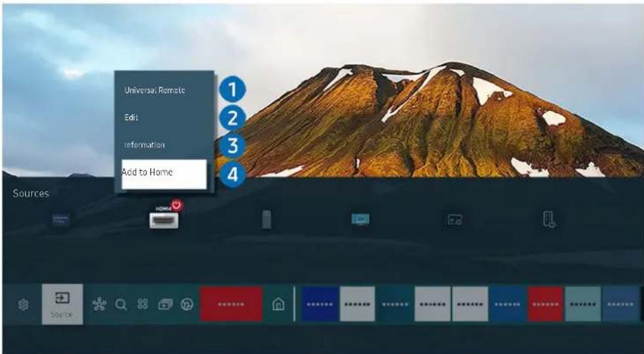This screenshot has height=354, width=644.
Task: Select Universal Remote in the popup menu
Action: pos(155,90)
